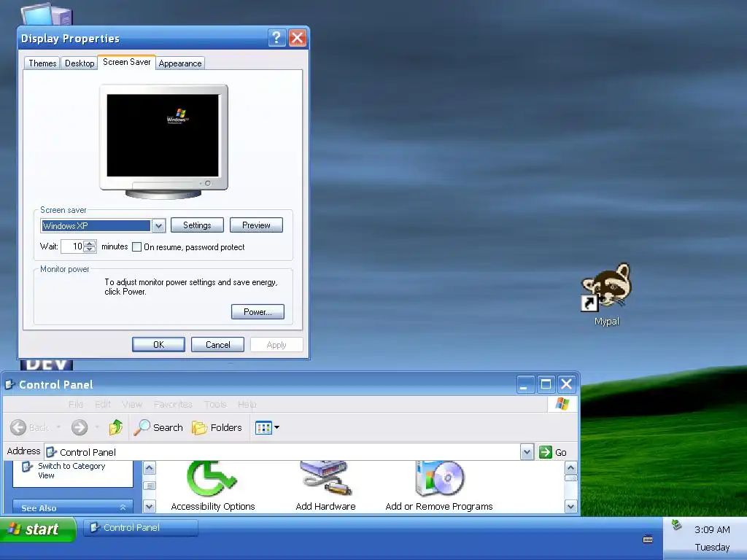
Task: Click the on-screen keyboard taskbar icon
Action: tap(648, 539)
